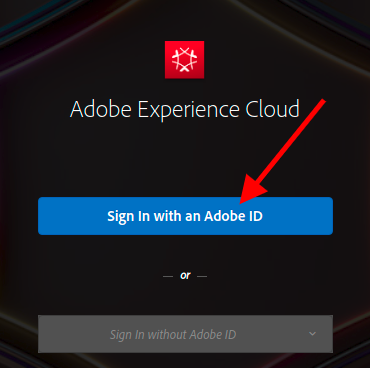Click the dash line right of "or"
The width and height of the screenshot is (370, 368).
tap(202, 276)
